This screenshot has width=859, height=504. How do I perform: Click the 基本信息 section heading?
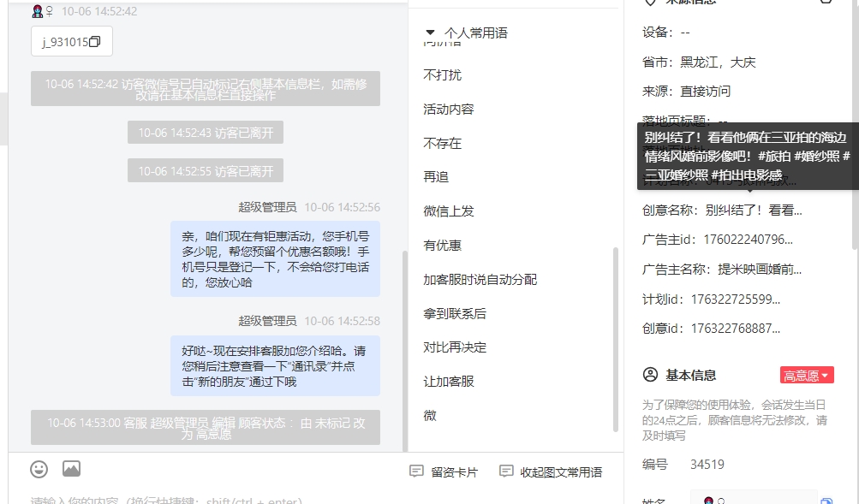pyautogui.click(x=690, y=375)
